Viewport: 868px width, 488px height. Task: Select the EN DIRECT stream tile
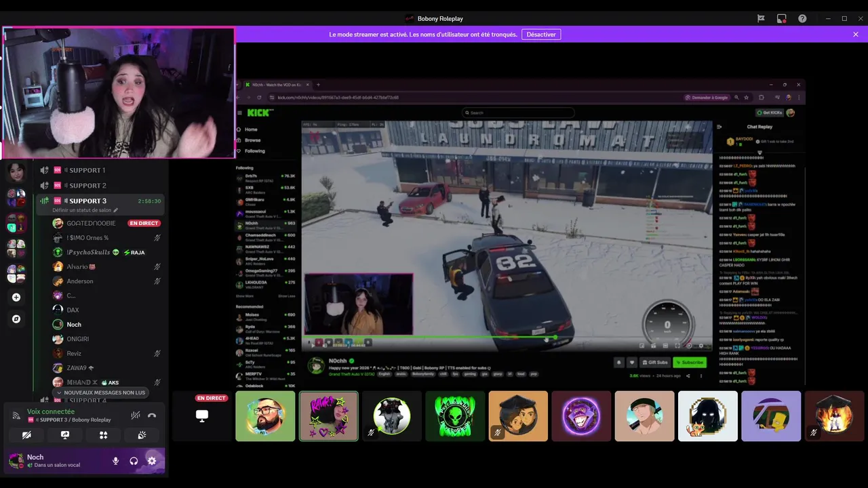tap(202, 416)
